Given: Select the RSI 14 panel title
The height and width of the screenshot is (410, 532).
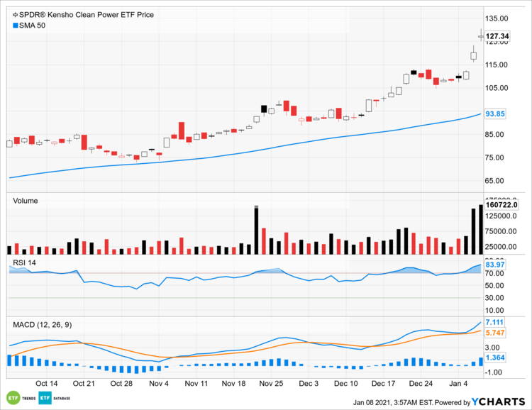Looking at the screenshot, I should pyautogui.click(x=26, y=264).
